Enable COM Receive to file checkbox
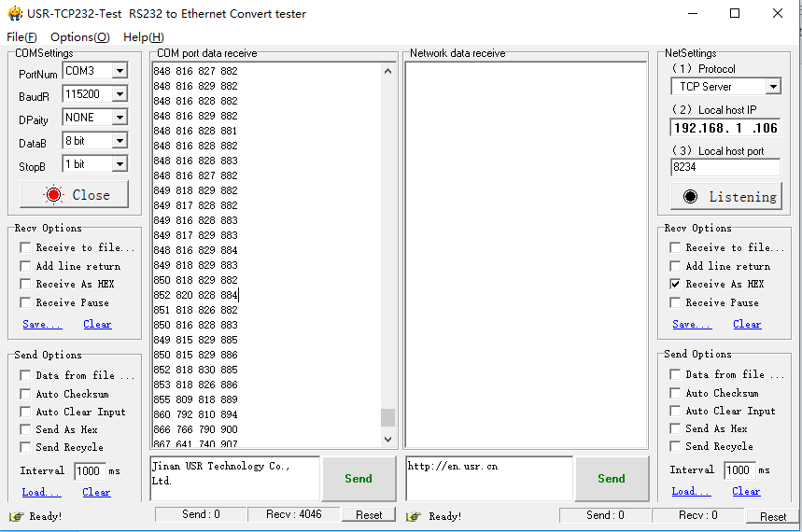 tap(25, 247)
